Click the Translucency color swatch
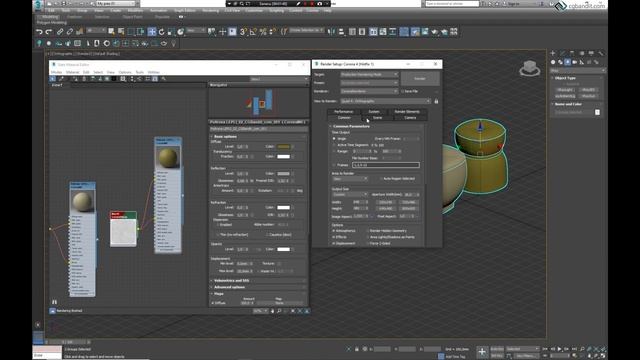640x360 pixels. [x=283, y=156]
